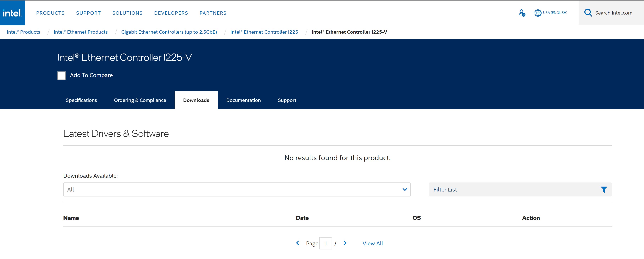Go to next page arrow
This screenshot has height=259, width=644.
point(345,243)
